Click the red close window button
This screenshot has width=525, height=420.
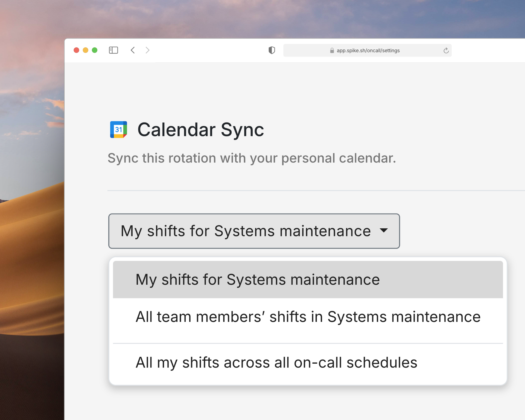[x=77, y=50]
